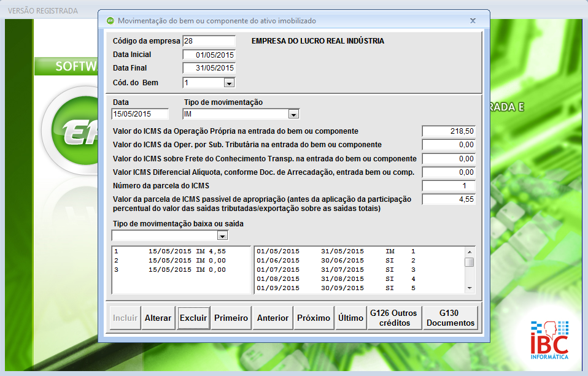Click the period list scrollbar thumb
The height and width of the screenshot is (376, 588).
point(469,262)
